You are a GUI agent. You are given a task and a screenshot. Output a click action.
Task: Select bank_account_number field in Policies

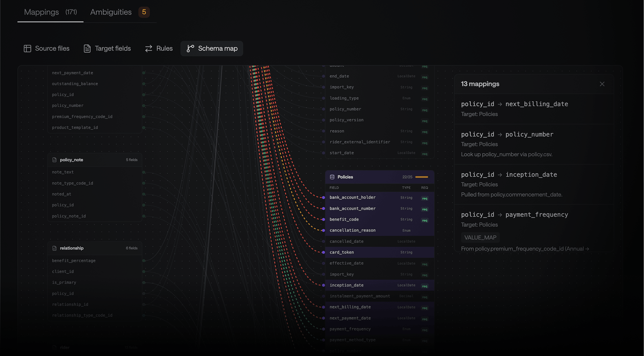[x=380, y=208]
